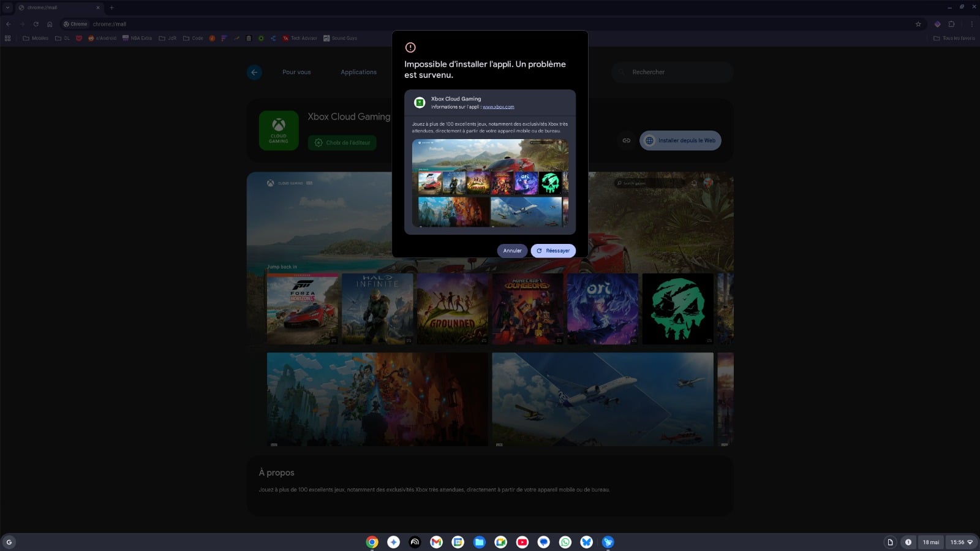
Task: Click the back arrow in the app store page
Action: point(254,72)
